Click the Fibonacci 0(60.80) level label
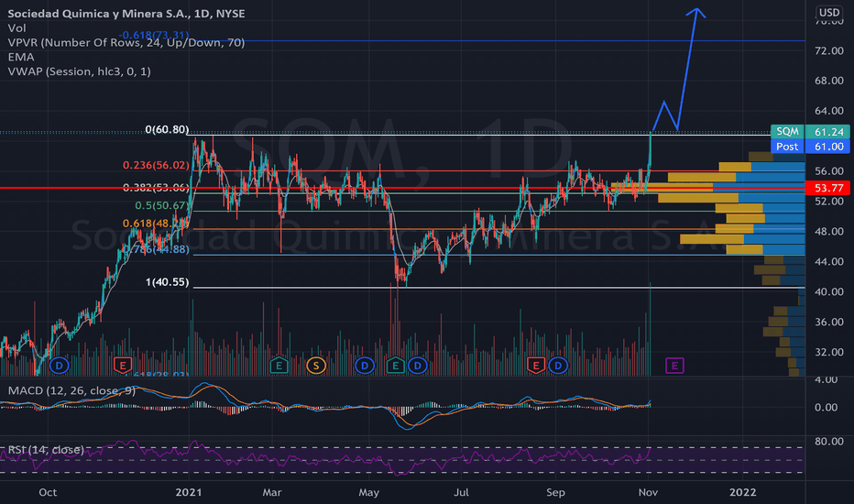The width and height of the screenshot is (854, 504). tap(167, 129)
